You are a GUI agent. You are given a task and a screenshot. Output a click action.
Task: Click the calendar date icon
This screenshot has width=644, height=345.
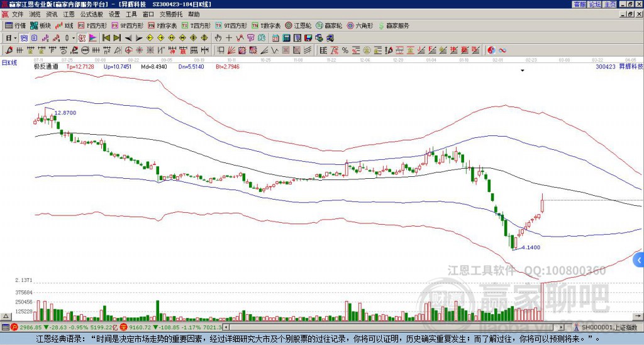[275, 38]
